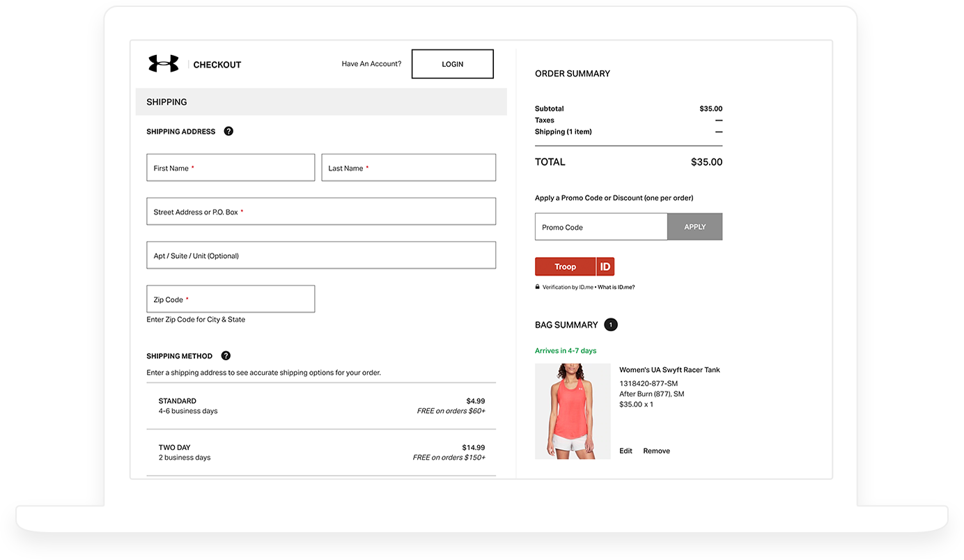Click the ORDER SUMMARY heading
Viewport: 964px width, 560px height.
pyautogui.click(x=573, y=73)
